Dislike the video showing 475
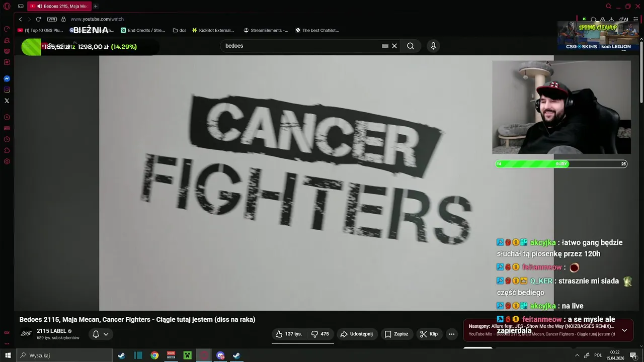 coord(320,334)
